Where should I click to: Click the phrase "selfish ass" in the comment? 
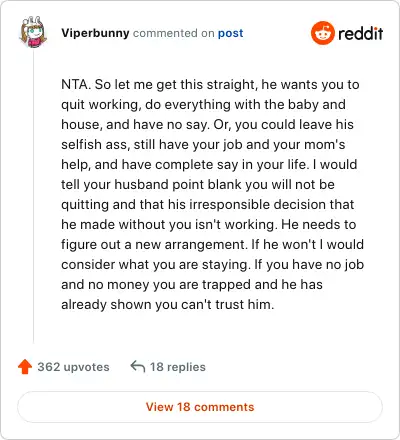(x=95, y=144)
